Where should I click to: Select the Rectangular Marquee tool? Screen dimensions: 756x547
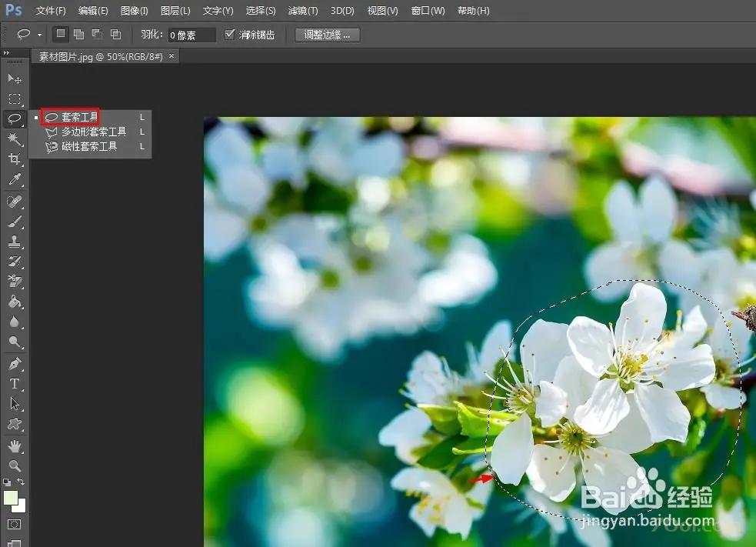coord(15,99)
